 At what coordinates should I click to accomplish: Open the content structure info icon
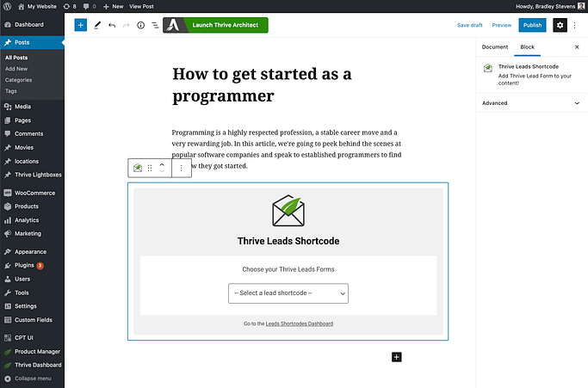[140, 25]
